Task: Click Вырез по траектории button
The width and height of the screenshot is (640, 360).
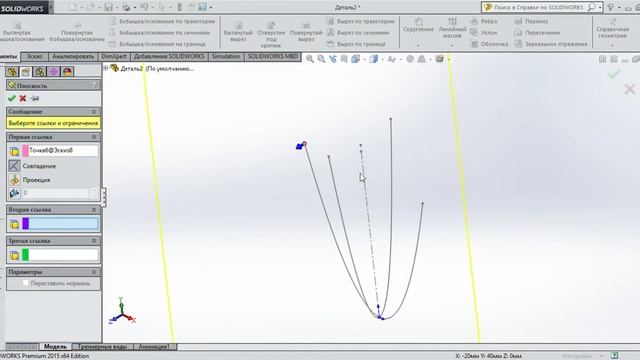Action: tap(361, 21)
